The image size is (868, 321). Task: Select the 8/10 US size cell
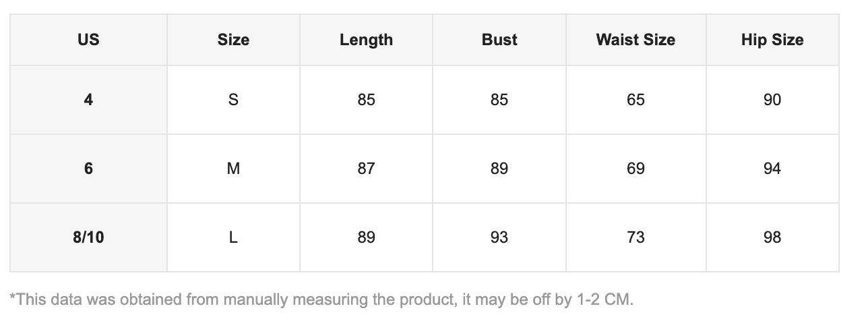[x=88, y=237]
